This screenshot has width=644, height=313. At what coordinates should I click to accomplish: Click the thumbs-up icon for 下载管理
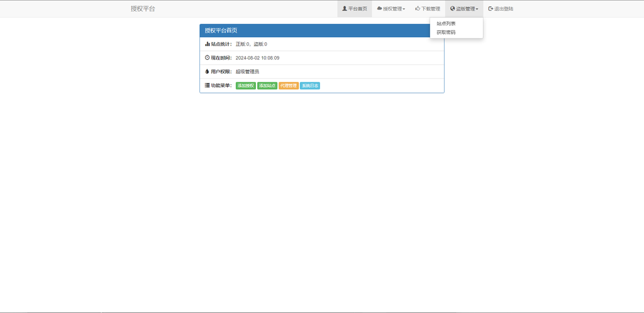tap(418, 9)
